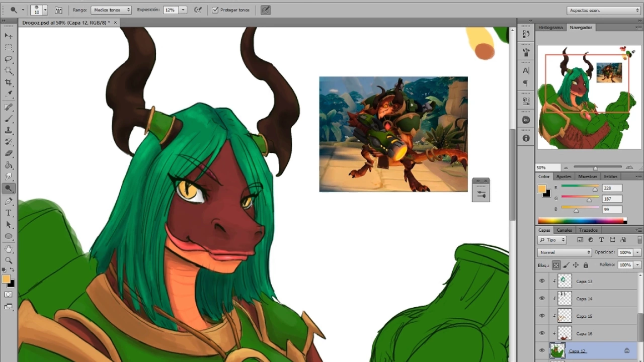Select the Ellipse shape tool
The width and height of the screenshot is (644, 362).
tap(9, 236)
